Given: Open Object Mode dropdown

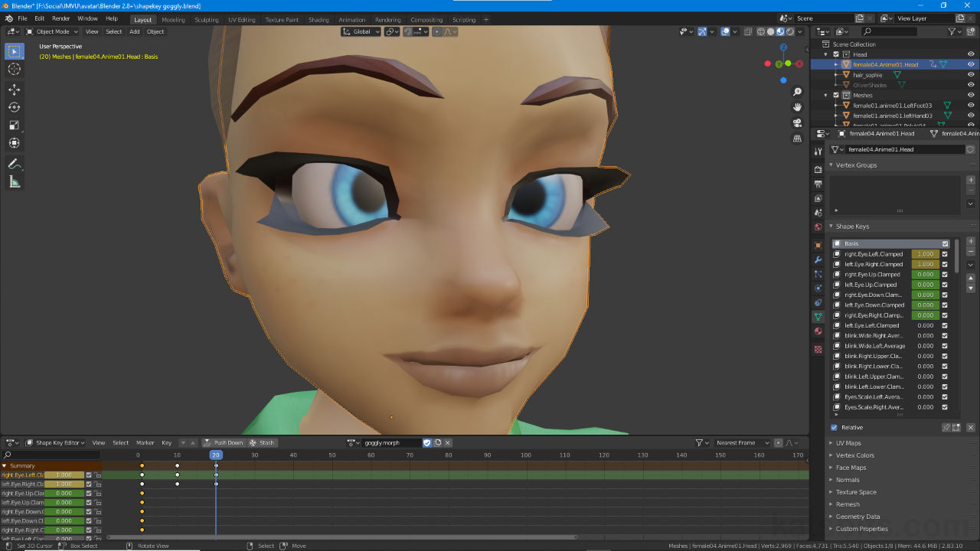Looking at the screenshot, I should [x=52, y=31].
